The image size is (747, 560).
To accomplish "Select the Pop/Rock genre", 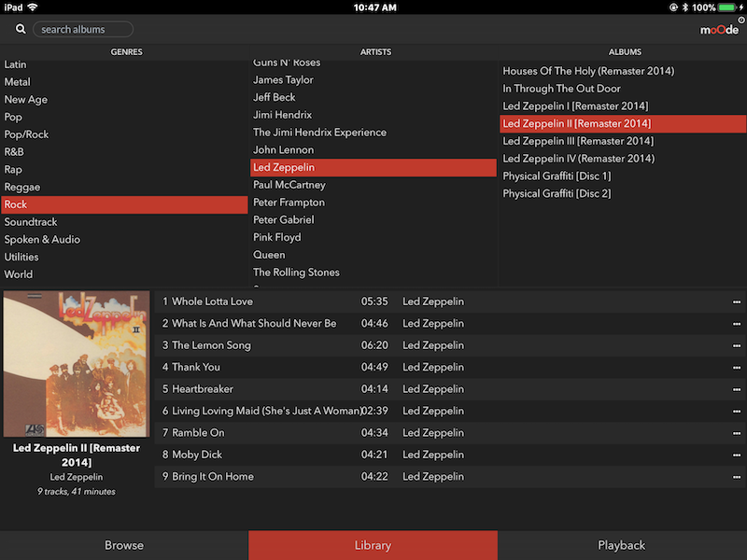I will point(124,134).
